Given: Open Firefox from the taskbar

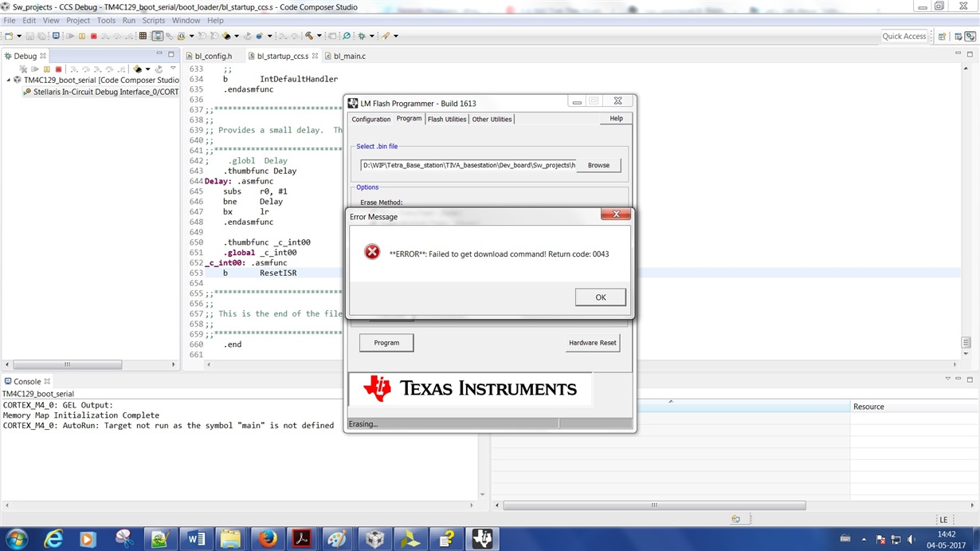Looking at the screenshot, I should [x=268, y=539].
